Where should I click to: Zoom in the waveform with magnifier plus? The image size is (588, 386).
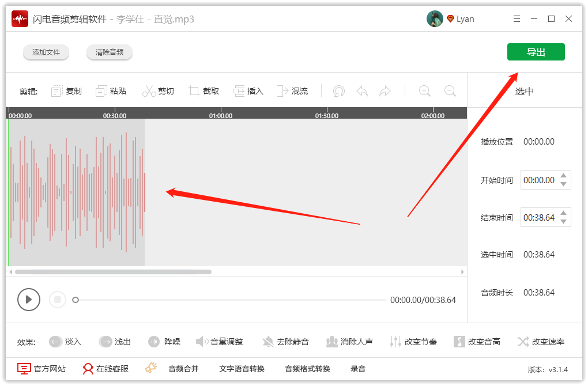424,91
